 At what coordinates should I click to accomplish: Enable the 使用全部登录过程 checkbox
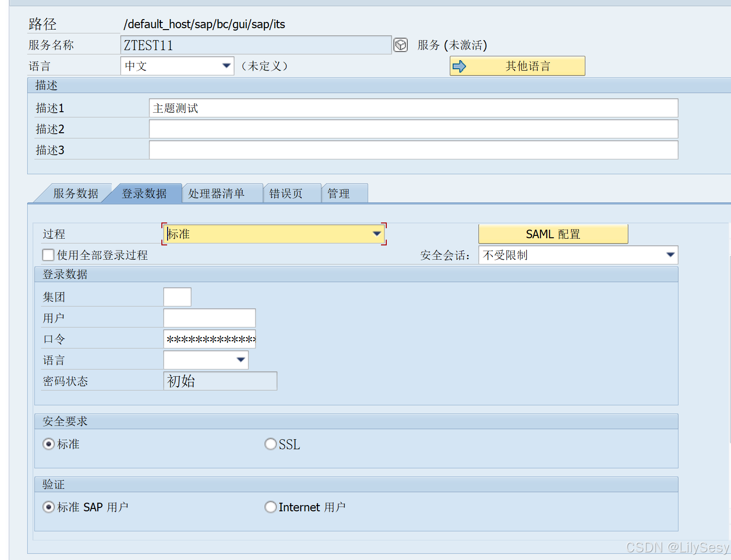(48, 255)
